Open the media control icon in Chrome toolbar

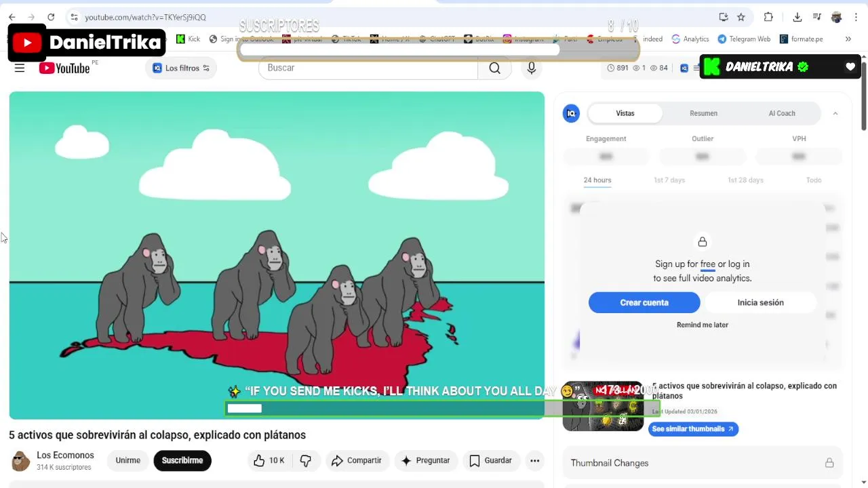click(817, 17)
